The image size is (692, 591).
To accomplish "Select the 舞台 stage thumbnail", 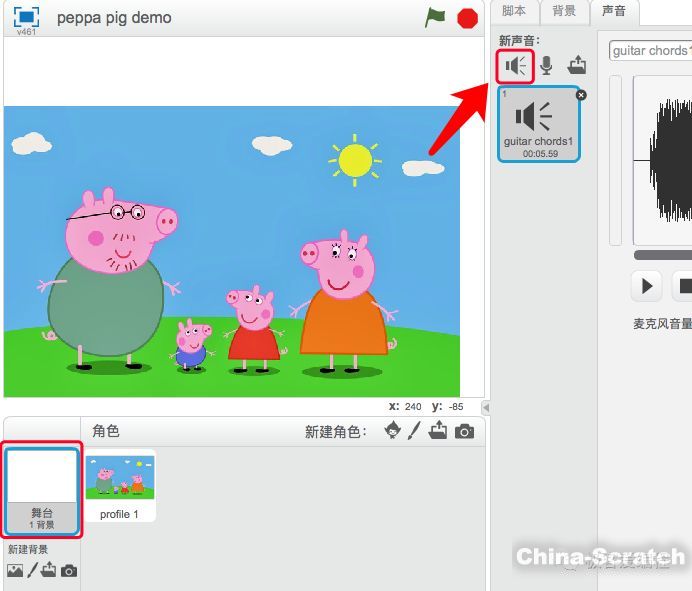I will [42, 491].
